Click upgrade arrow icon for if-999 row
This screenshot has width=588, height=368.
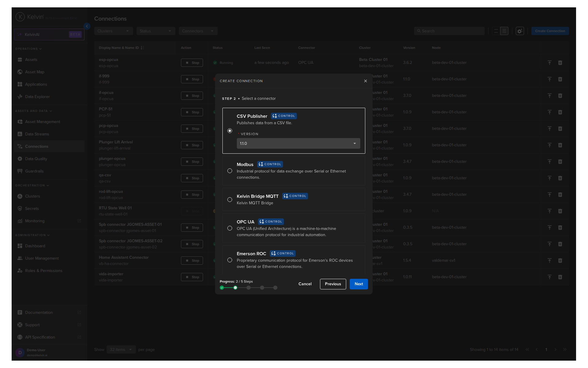pyautogui.click(x=549, y=79)
